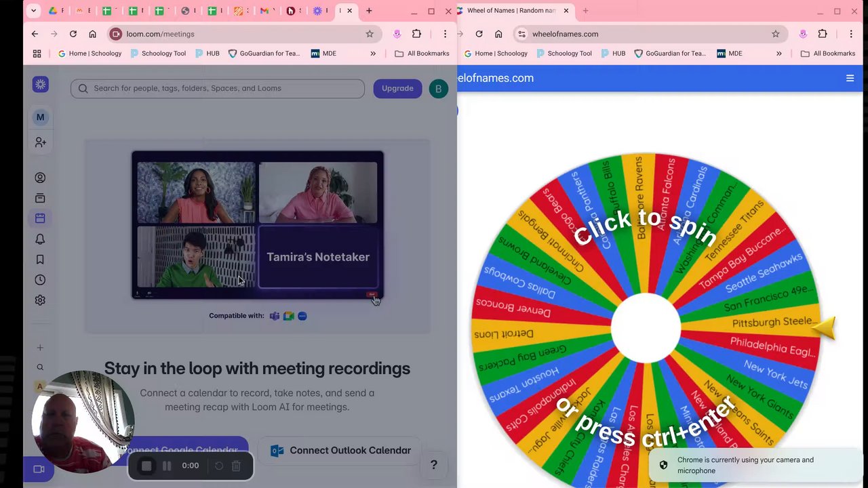This screenshot has height=488, width=868.
Task: Click the plus icon in Loom sidebar
Action: coord(40,348)
